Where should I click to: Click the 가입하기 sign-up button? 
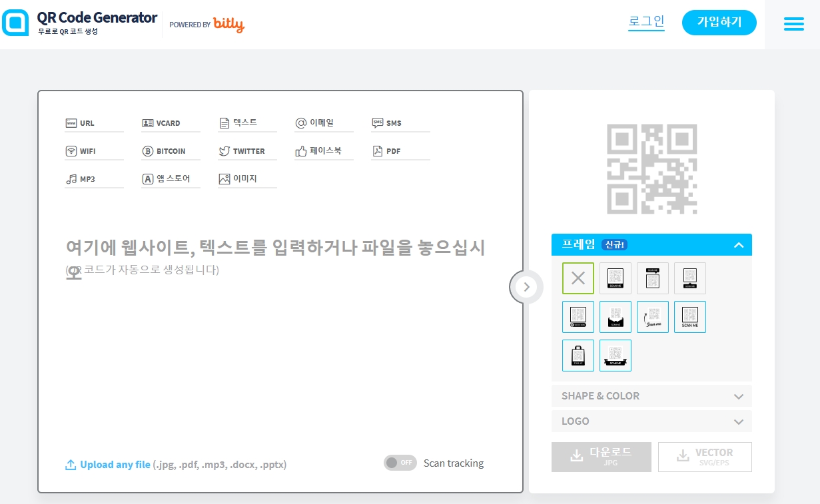719,22
